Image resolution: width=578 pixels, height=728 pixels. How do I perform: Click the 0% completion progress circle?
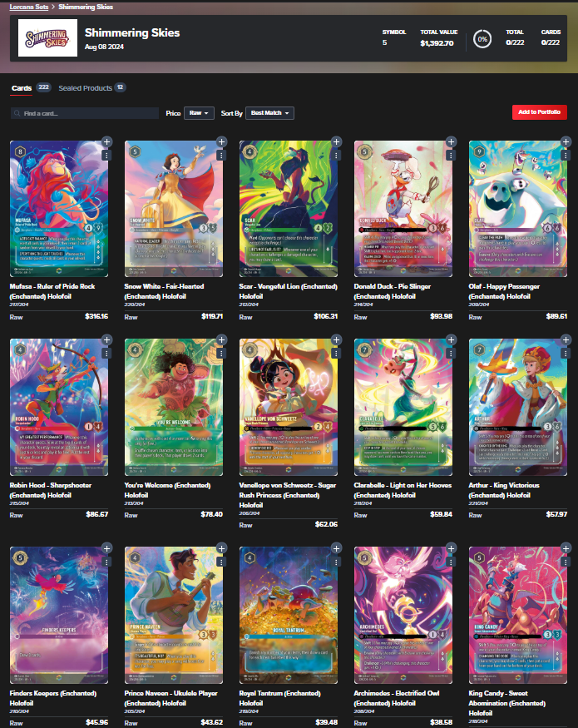pos(482,39)
